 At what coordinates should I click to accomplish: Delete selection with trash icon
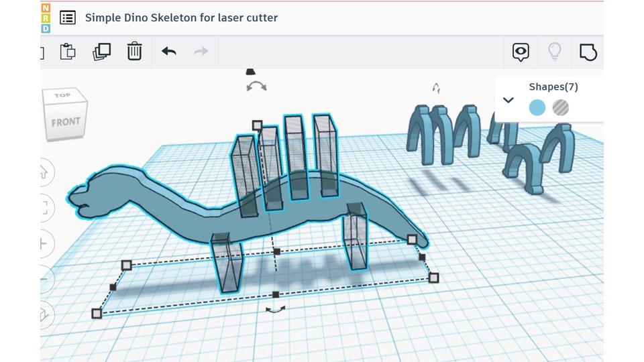pos(134,52)
